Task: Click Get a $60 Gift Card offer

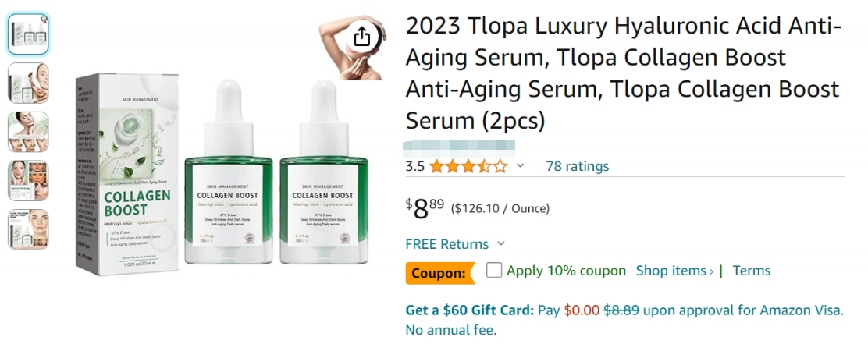Action: click(x=470, y=310)
